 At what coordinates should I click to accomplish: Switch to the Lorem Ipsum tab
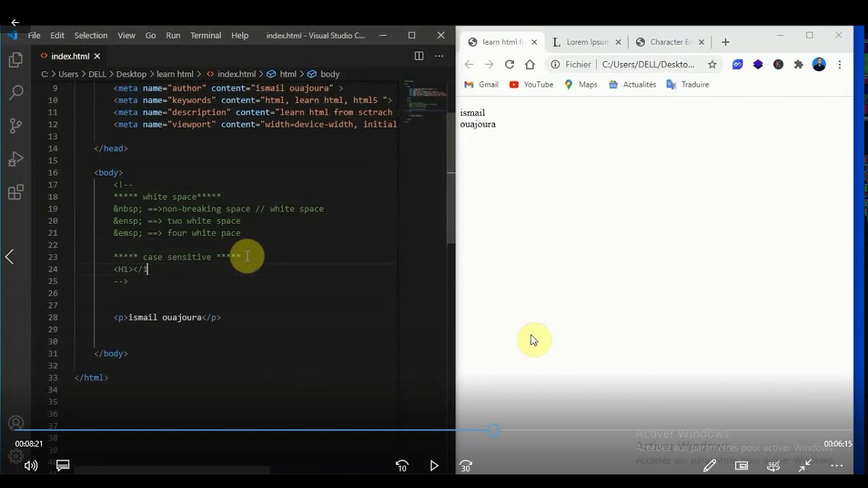[587, 42]
